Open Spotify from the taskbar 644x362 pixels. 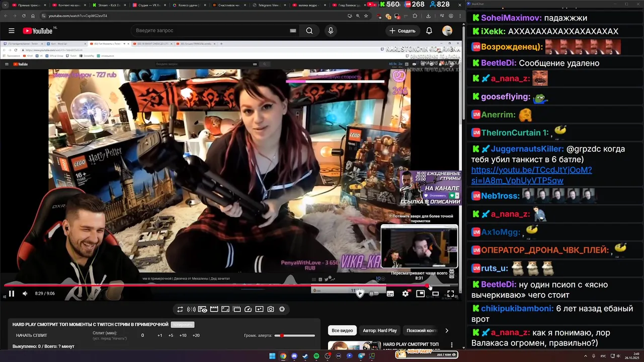click(x=316, y=356)
